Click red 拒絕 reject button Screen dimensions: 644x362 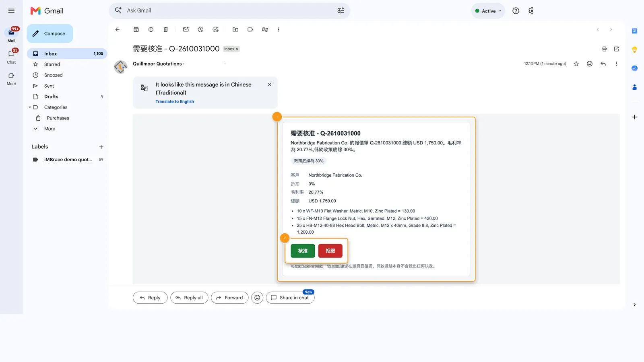(x=330, y=251)
